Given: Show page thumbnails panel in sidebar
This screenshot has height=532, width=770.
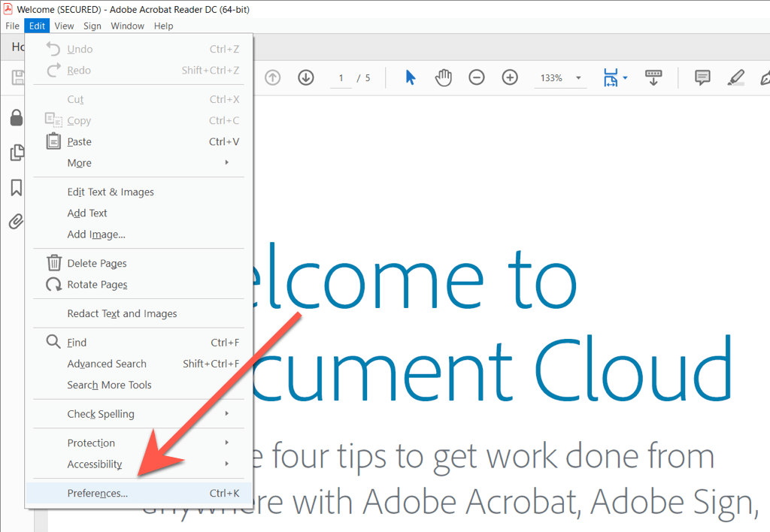Looking at the screenshot, I should [x=17, y=153].
